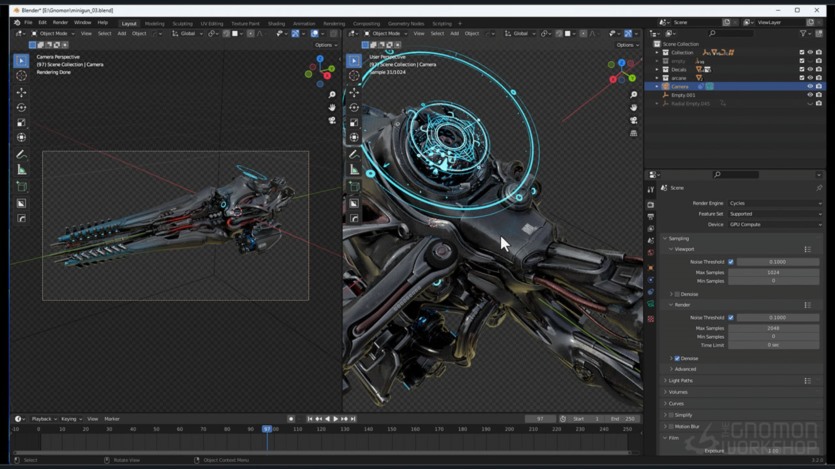Select the Move tool in left viewport
Screen dimensions: 835x469
pyautogui.click(x=21, y=92)
